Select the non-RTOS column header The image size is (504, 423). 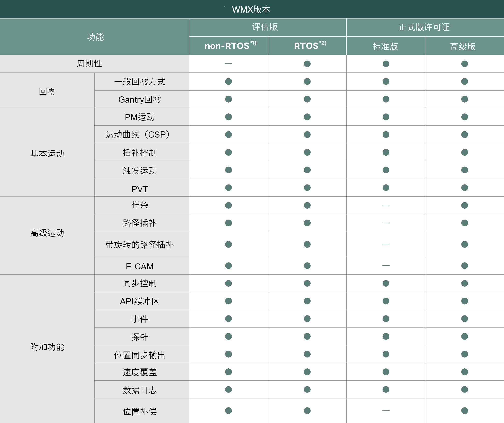pos(228,46)
